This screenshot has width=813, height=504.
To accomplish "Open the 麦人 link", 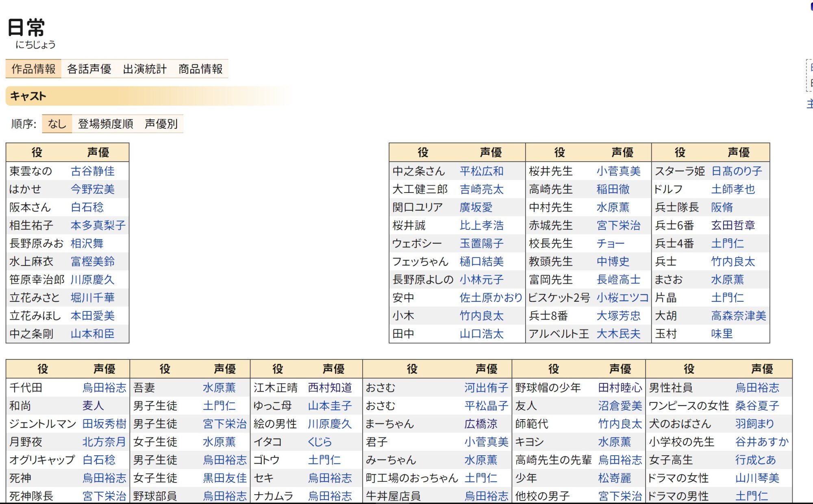I will point(93,406).
